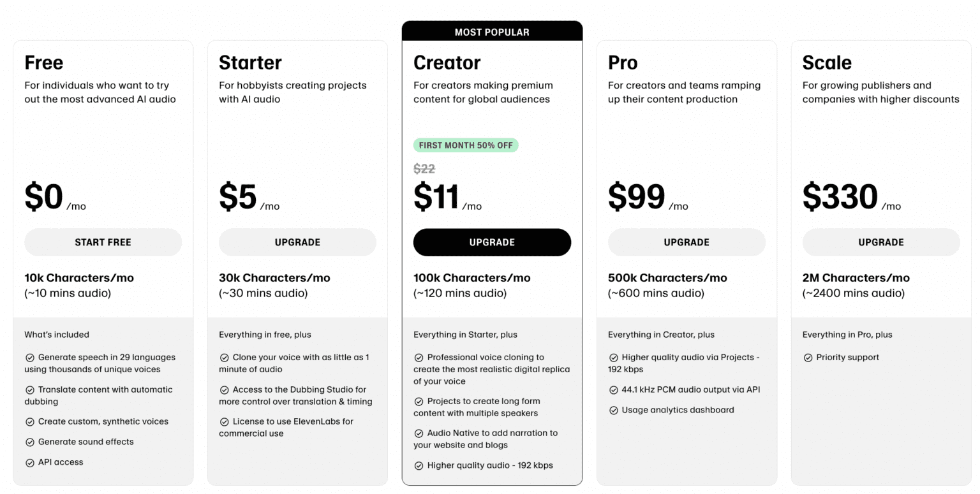
Task: Click the checkmark beside Usage analytics dashboard
Action: pos(614,410)
